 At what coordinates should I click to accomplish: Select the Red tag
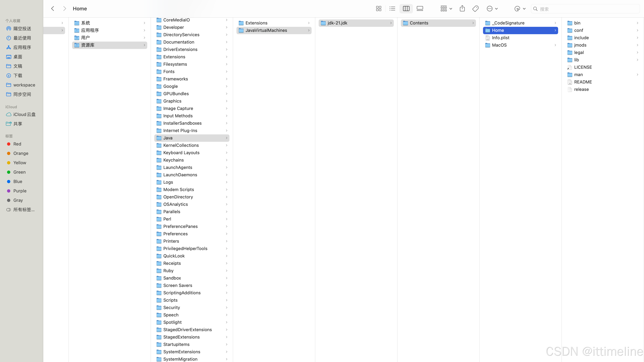tap(17, 144)
